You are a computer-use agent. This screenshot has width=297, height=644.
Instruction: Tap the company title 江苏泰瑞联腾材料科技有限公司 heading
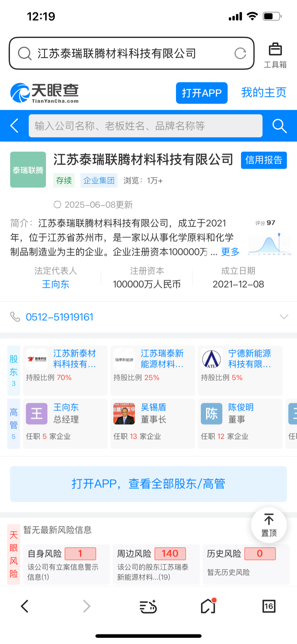point(143,159)
